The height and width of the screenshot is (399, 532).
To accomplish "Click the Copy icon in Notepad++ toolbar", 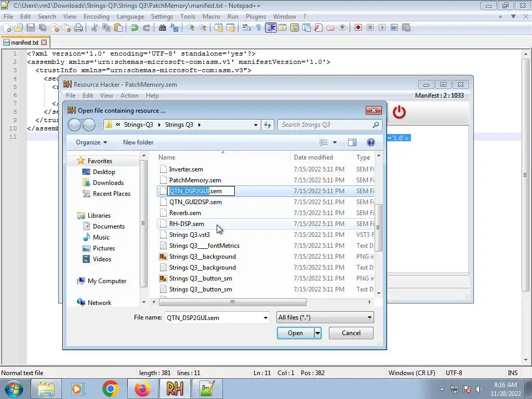I will click(x=106, y=28).
